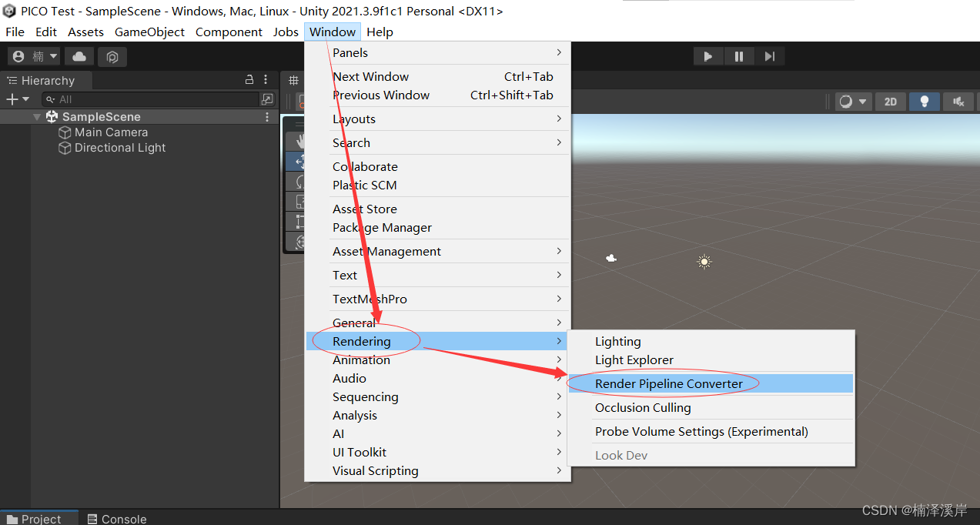This screenshot has width=980, height=525.
Task: Click the Hierarchy search field
Action: coord(151,99)
